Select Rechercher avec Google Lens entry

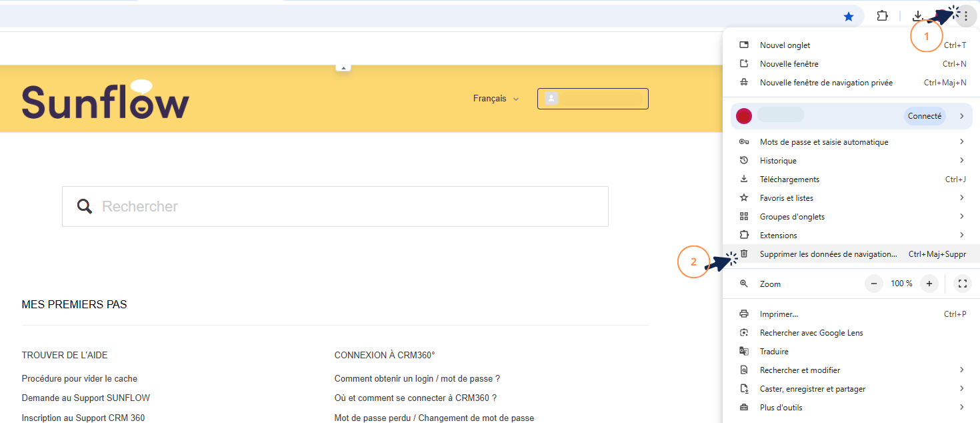coord(851,332)
